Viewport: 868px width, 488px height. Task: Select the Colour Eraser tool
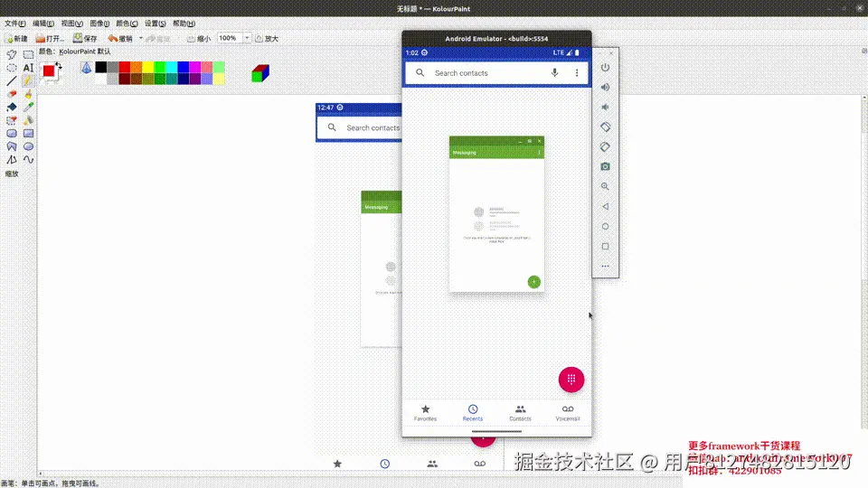tap(12, 120)
